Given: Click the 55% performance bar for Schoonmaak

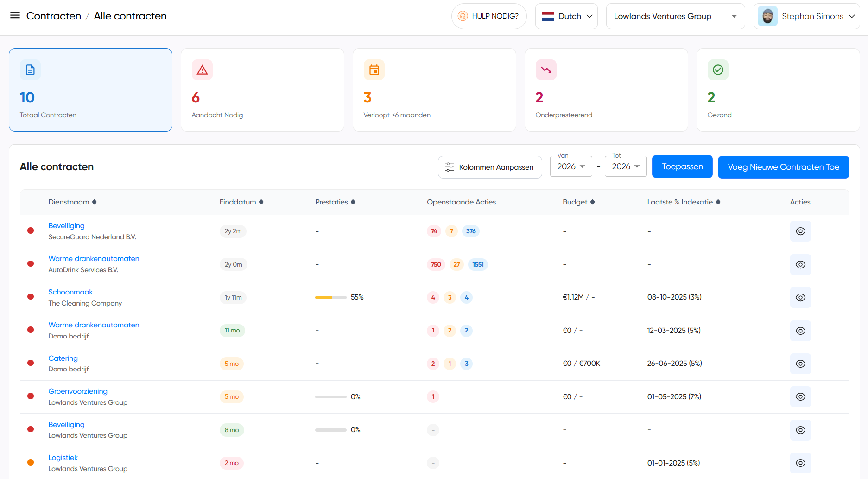Looking at the screenshot, I should coord(330,297).
